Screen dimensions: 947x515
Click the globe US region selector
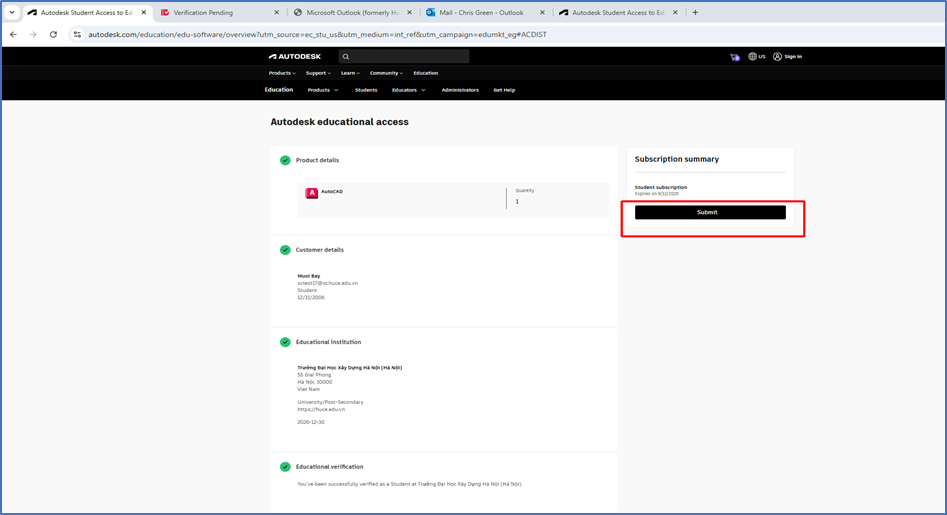(x=757, y=57)
